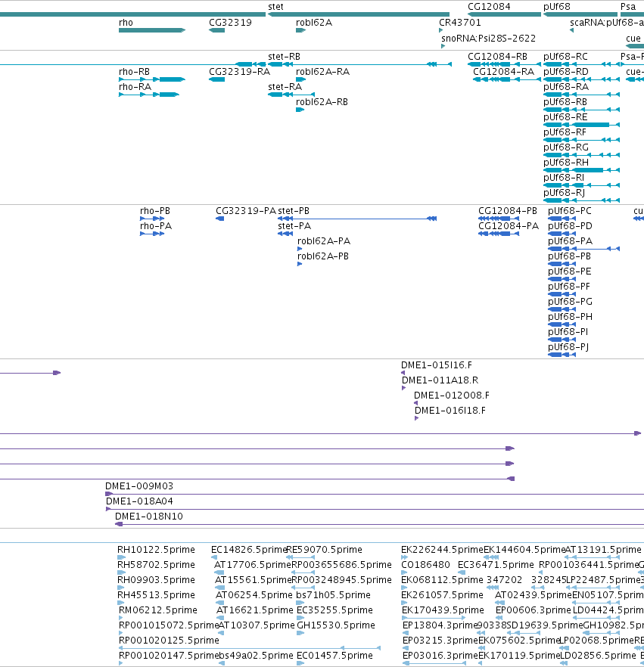Viewport: 644px width, 667px height.
Task: Select CG12084-PA protein feature
Action: [x=499, y=234]
